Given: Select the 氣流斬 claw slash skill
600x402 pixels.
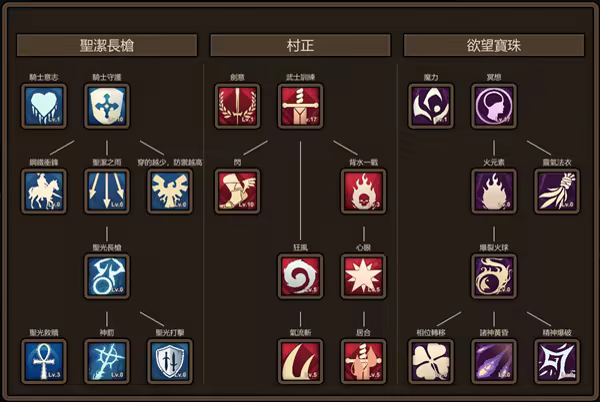Looking at the screenshot, I should click(x=300, y=361).
